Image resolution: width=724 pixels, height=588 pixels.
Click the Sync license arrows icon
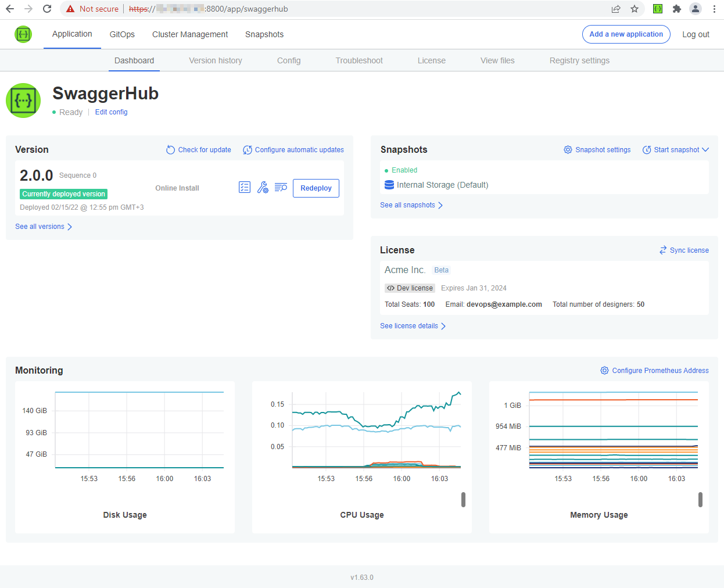pos(662,250)
